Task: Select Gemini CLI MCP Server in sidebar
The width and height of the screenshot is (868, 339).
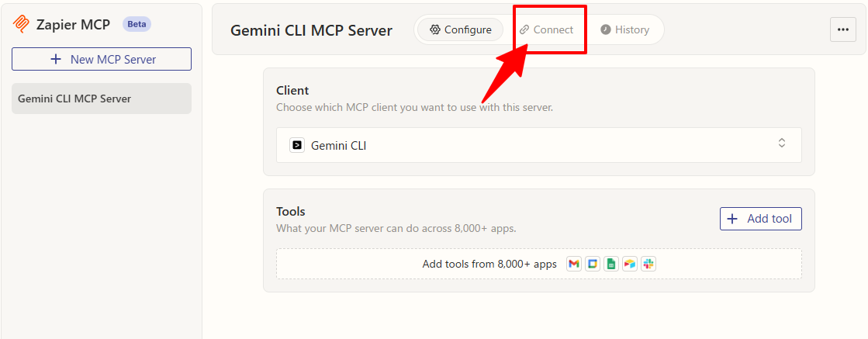Action: coord(102,99)
